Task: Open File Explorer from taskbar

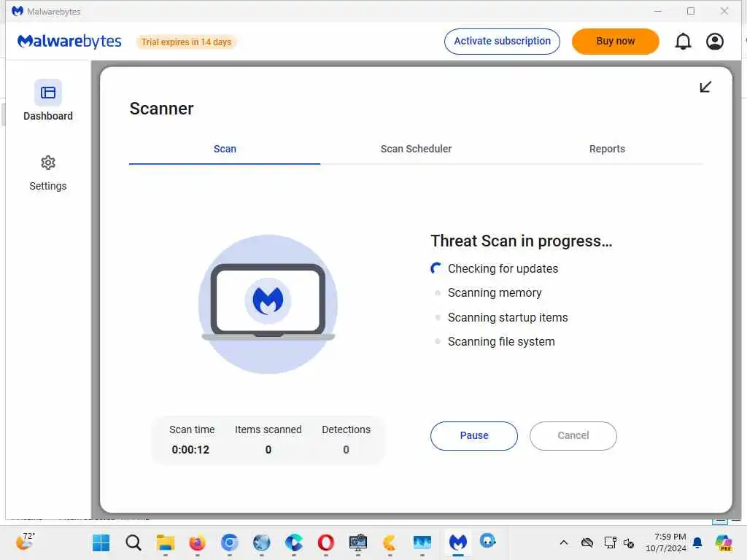Action: (166, 542)
